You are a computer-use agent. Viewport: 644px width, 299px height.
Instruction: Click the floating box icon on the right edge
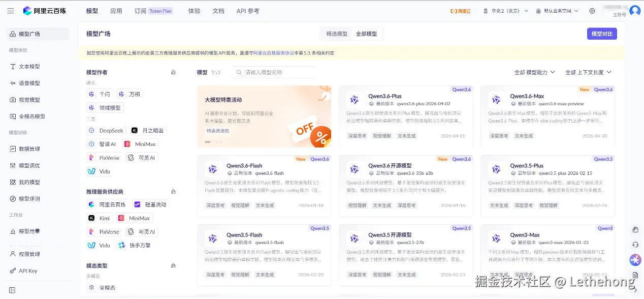[635, 230]
